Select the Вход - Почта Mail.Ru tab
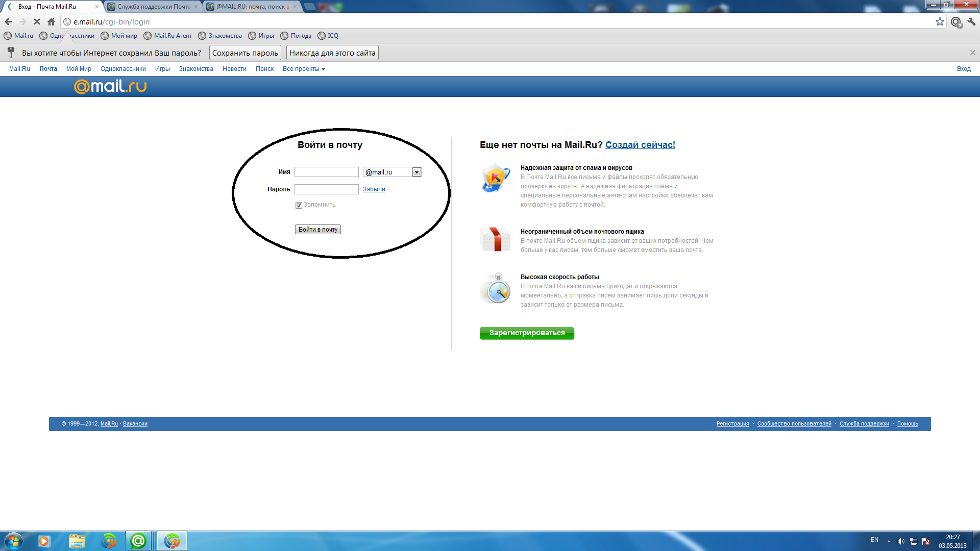This screenshot has width=980, height=551. pyautogui.click(x=52, y=7)
